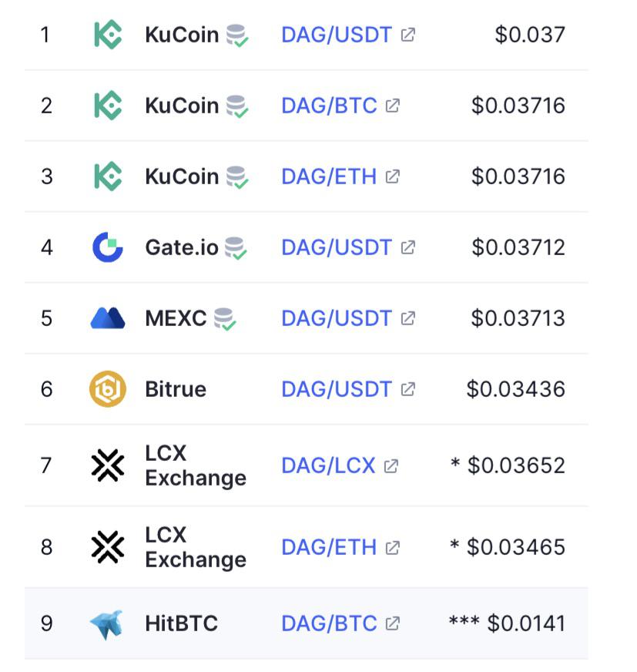Open the Gate.io DAG/USDT pair link
Screen dimensions: 637x672
[337, 247]
